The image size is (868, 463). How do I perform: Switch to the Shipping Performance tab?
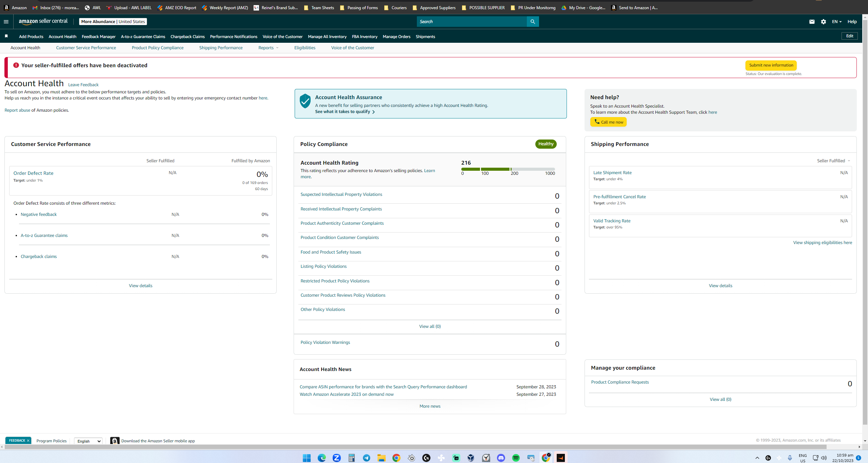point(221,48)
